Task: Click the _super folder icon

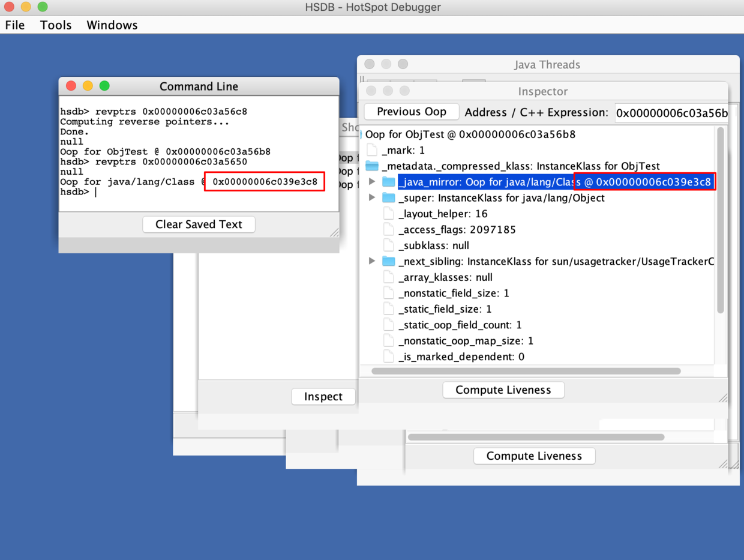Action: (x=389, y=197)
